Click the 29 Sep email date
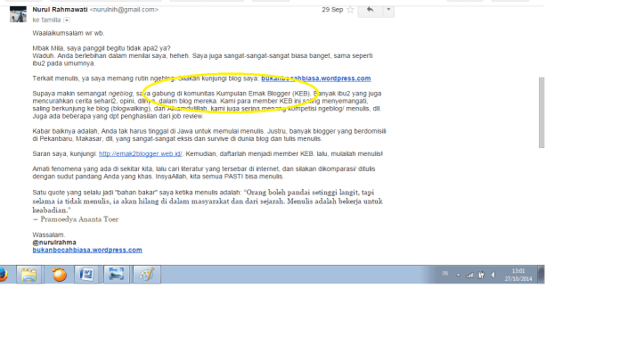 coord(331,10)
